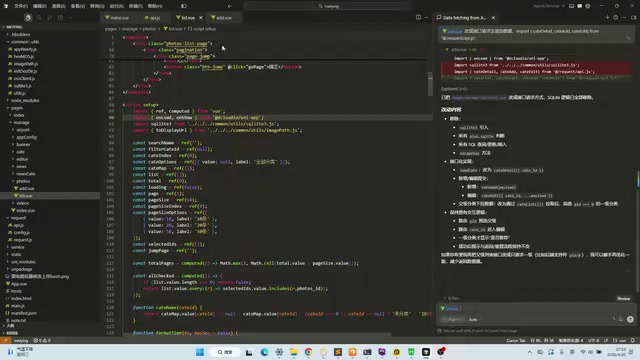Open Microsoft Edge from taskbar
Screen dimensions: 640x360
tap(264, 352)
